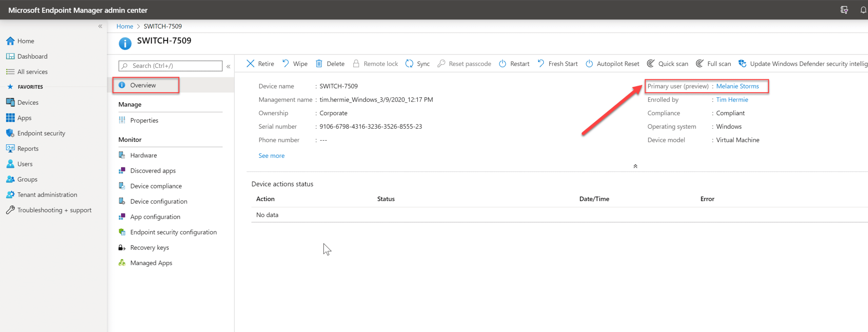Open Device compliance
This screenshot has width=868, height=332.
(x=156, y=186)
